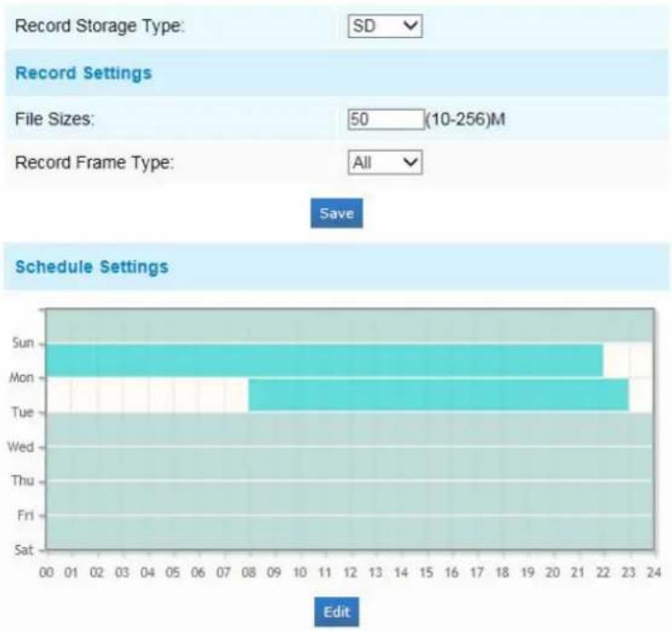Click the Fri day label
Viewport: 672px width, 631px height.
click(25, 515)
